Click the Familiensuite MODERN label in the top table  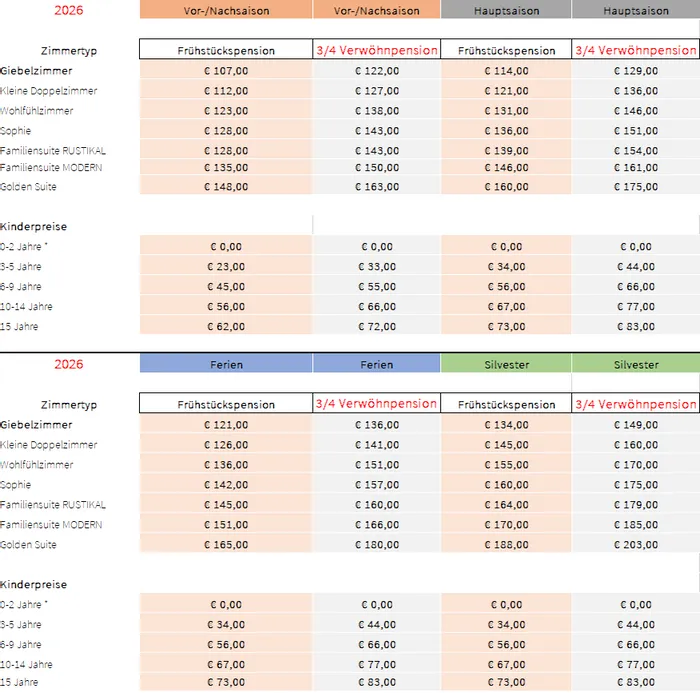pyautogui.click(x=51, y=167)
